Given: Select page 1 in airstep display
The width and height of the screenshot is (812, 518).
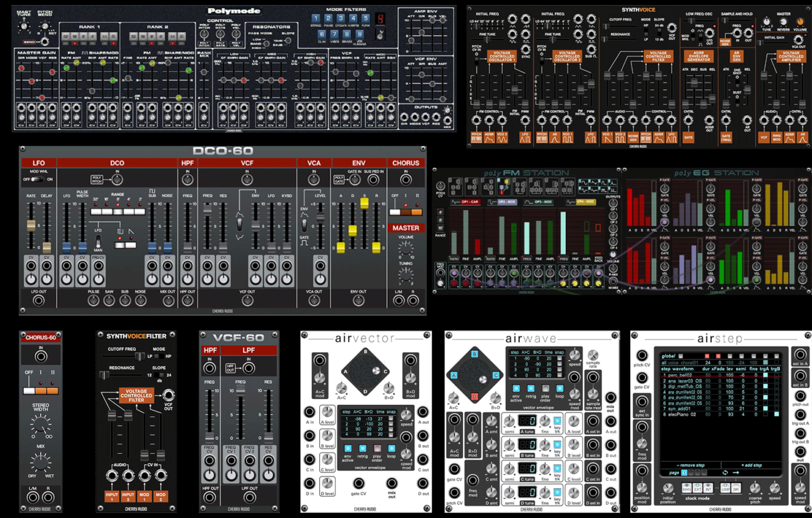Looking at the screenshot, I should (x=684, y=472).
